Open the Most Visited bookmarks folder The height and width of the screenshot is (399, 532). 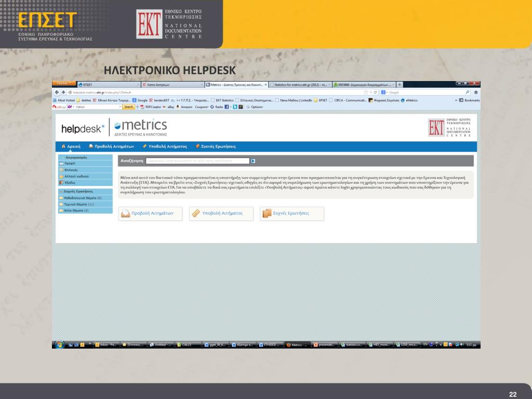click(x=64, y=100)
